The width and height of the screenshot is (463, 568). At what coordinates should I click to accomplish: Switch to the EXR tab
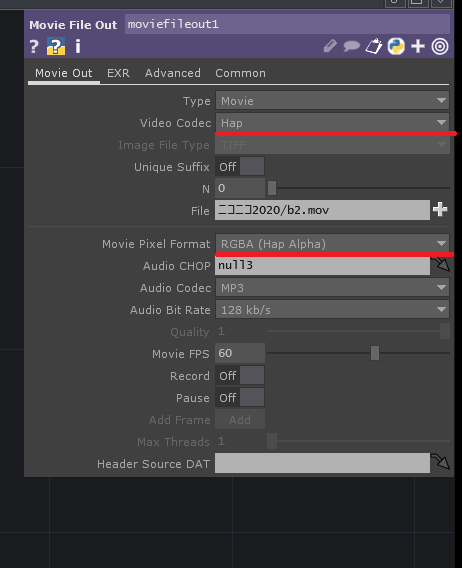[118, 73]
